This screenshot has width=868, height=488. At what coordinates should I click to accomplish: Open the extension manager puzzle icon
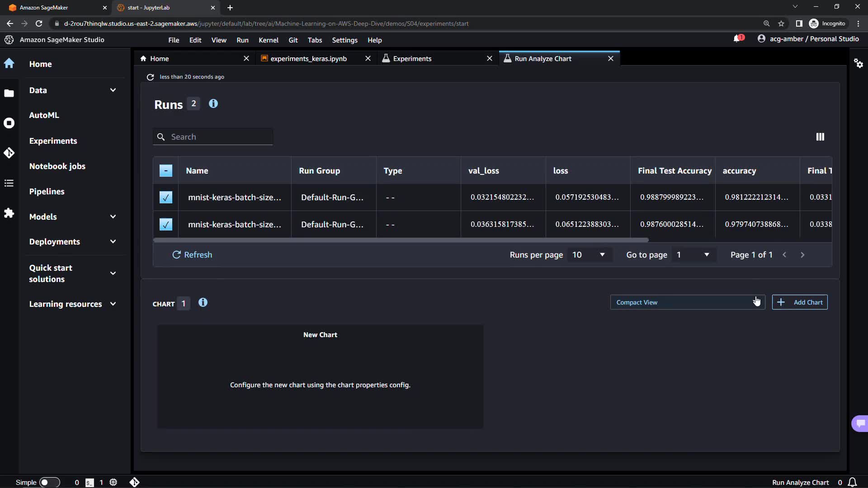(9, 213)
